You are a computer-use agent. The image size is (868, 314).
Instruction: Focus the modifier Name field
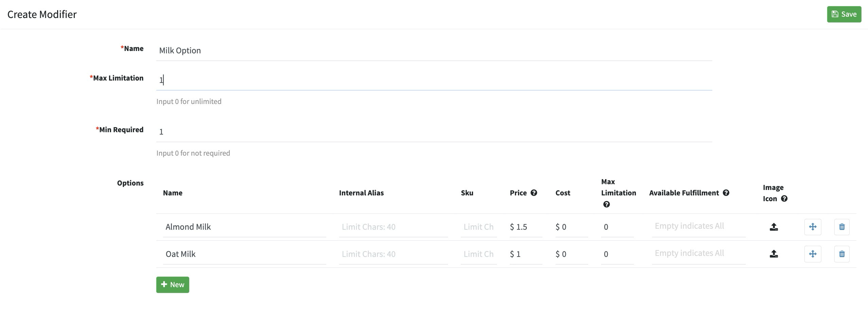tap(434, 51)
